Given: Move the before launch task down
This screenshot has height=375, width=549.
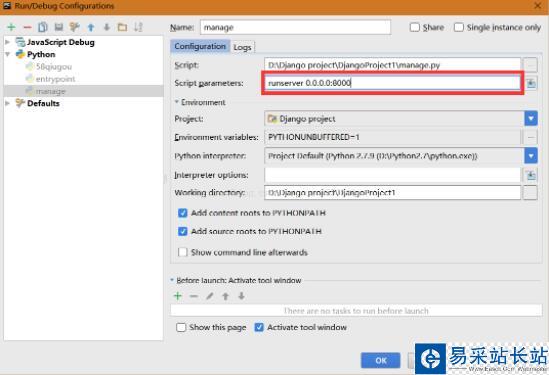Looking at the screenshot, I should 241,296.
